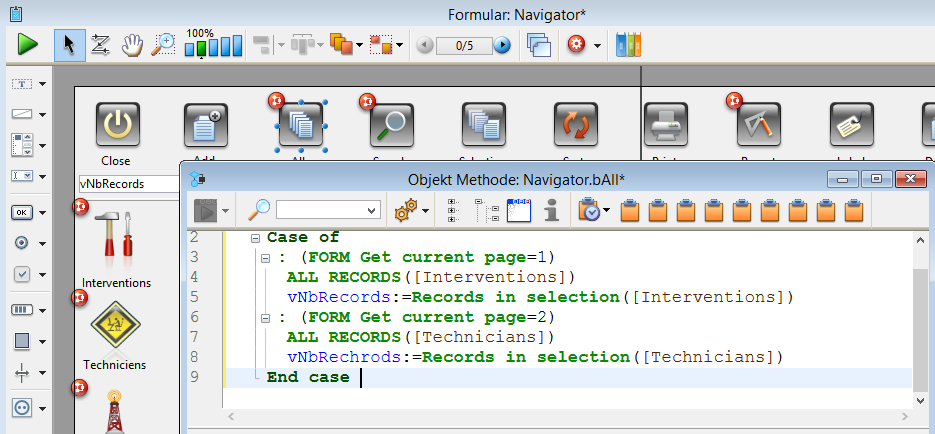Image resolution: width=935 pixels, height=434 pixels.
Task: Click the Interventions hammer and screwdriver icon
Action: (x=117, y=241)
